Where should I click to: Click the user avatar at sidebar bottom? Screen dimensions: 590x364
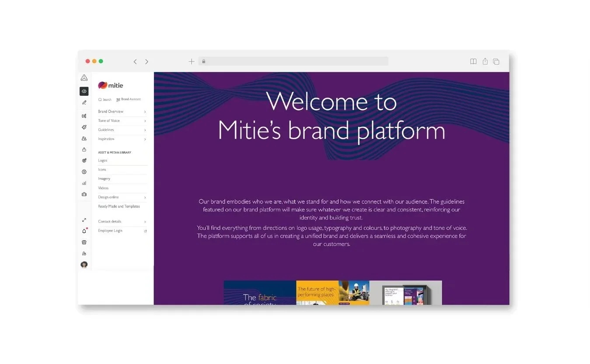[x=84, y=265]
